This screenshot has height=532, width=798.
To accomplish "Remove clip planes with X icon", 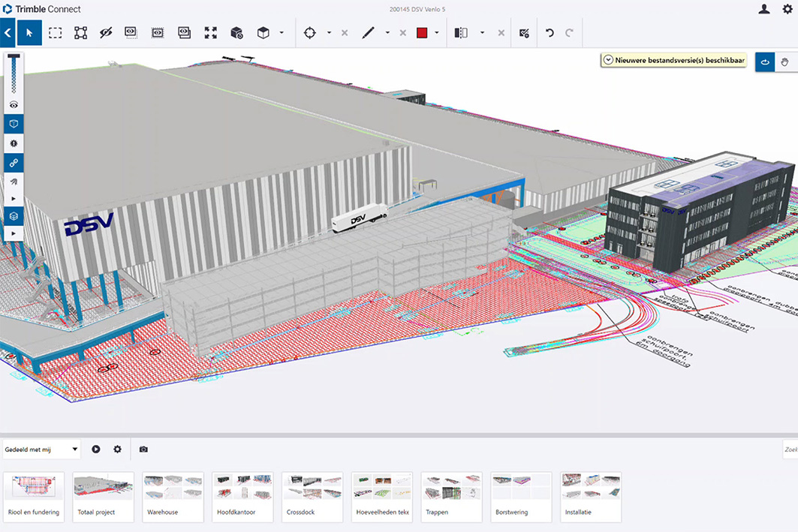I will (501, 33).
